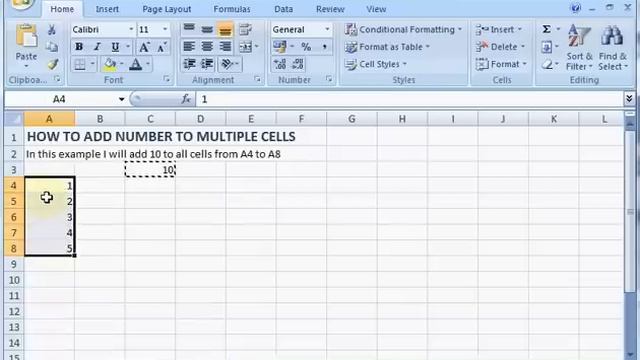
Task: Open the Excel Help icon
Action: (575, 8)
